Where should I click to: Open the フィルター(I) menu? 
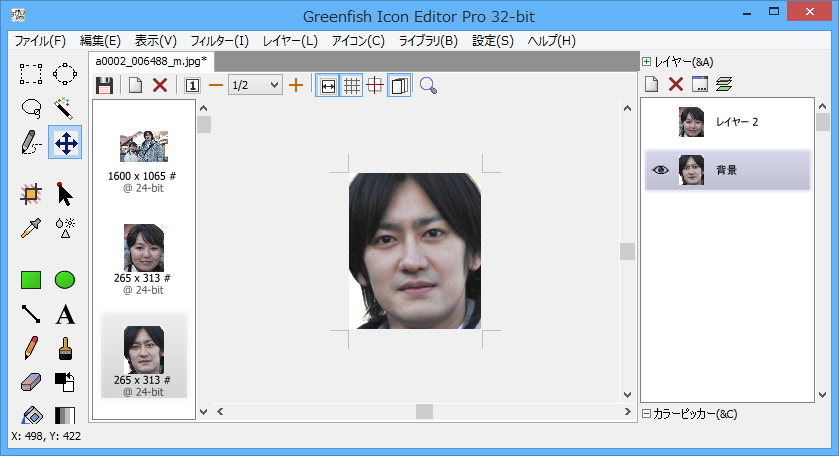coord(220,41)
